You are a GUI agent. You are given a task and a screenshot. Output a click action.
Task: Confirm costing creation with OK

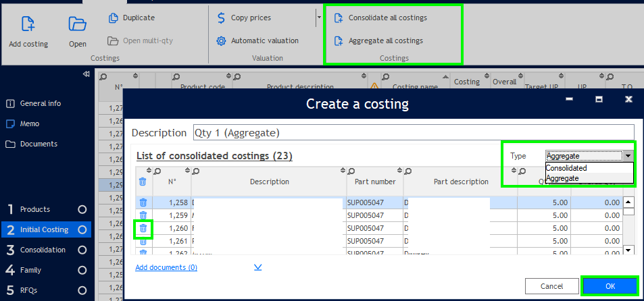[x=610, y=286]
